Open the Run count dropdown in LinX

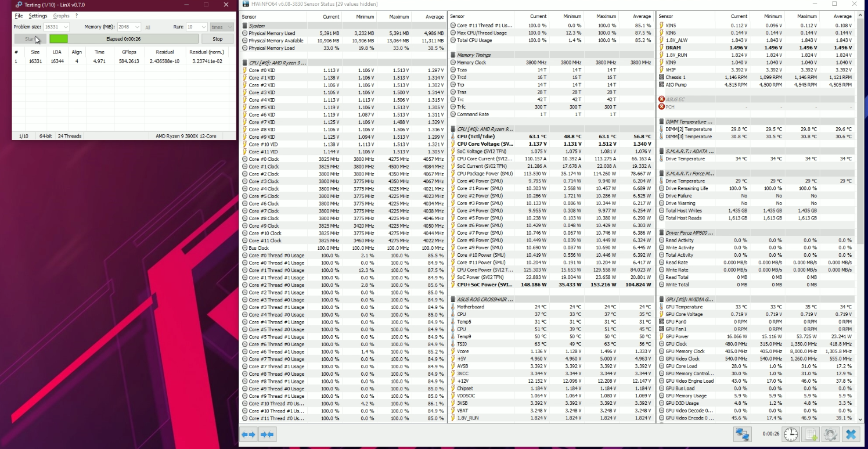[x=196, y=27]
